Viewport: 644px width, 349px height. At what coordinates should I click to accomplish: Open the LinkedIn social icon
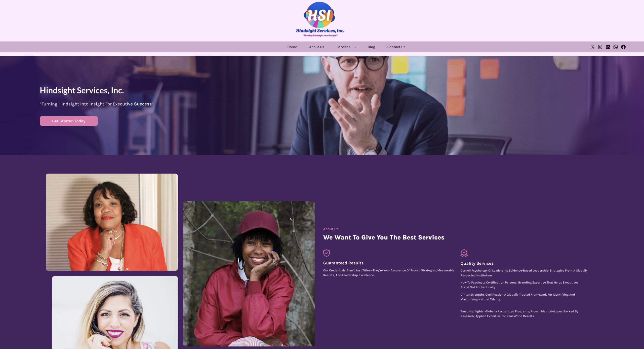click(x=608, y=47)
